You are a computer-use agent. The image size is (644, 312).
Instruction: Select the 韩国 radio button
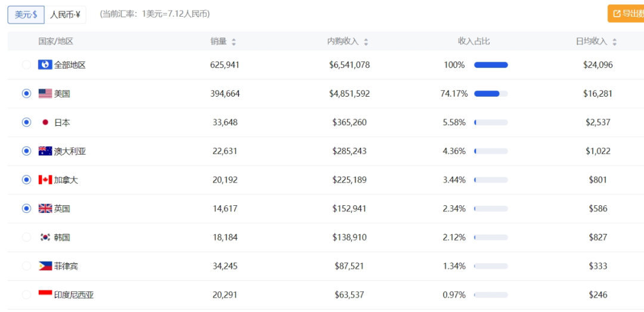(26, 237)
